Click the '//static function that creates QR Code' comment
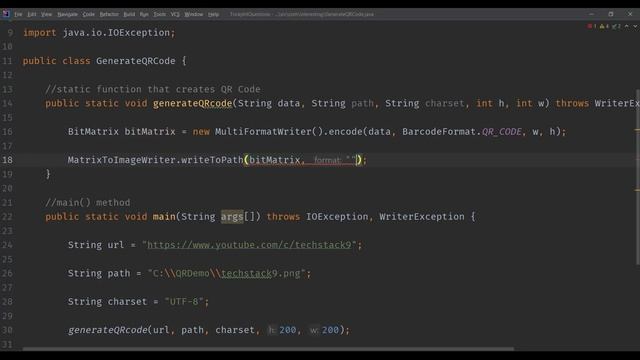Screen dimensions: 640x360 pos(153,89)
